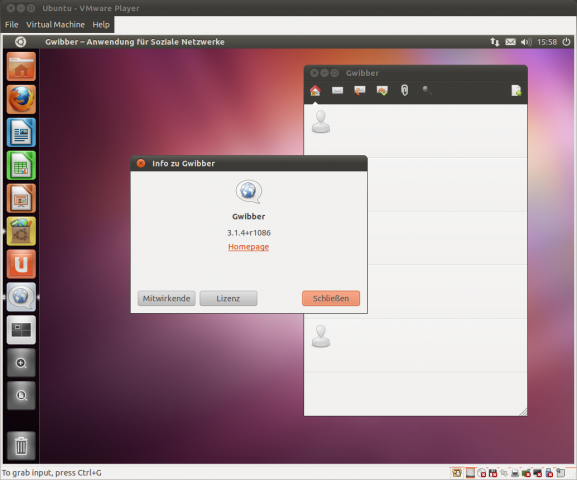Image resolution: width=577 pixels, height=480 pixels.
Task: Launch LibreOffice Calc from the launcher
Action: [x=21, y=165]
